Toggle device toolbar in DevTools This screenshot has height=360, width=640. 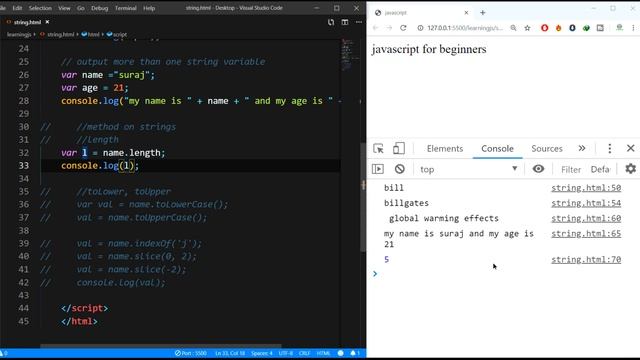[x=399, y=149]
